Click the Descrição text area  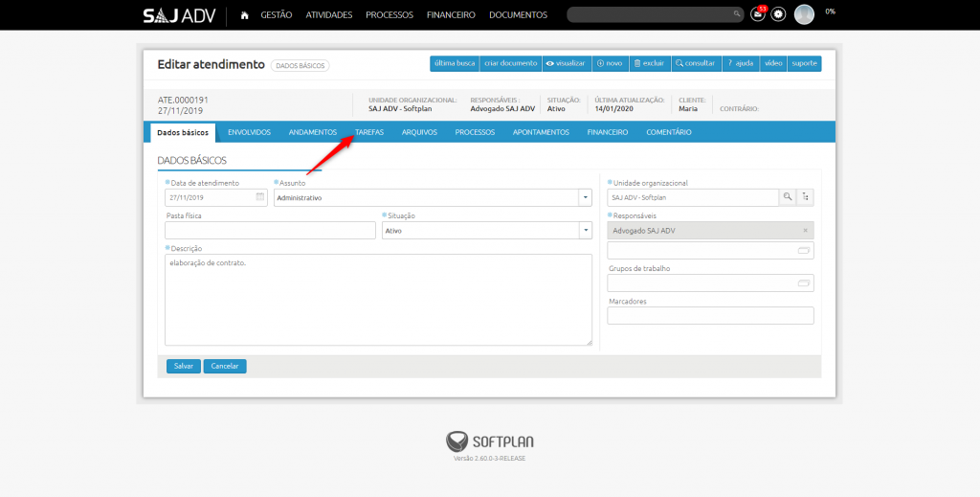378,299
